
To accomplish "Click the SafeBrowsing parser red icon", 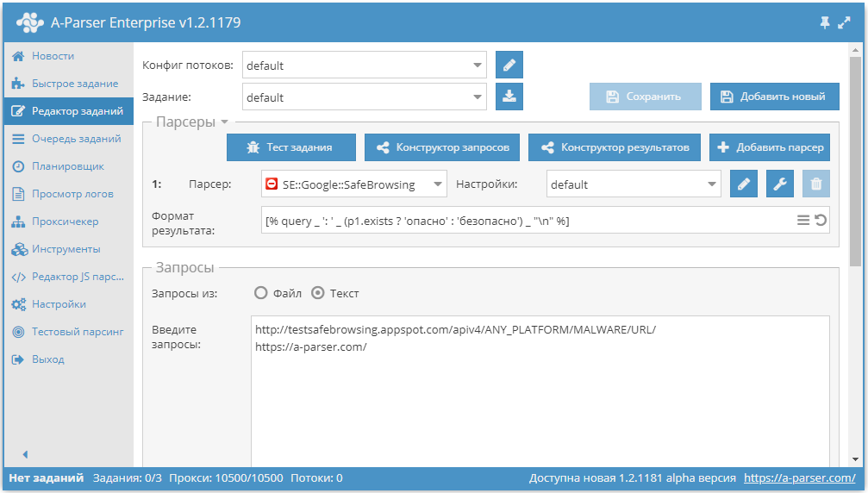I will [272, 184].
